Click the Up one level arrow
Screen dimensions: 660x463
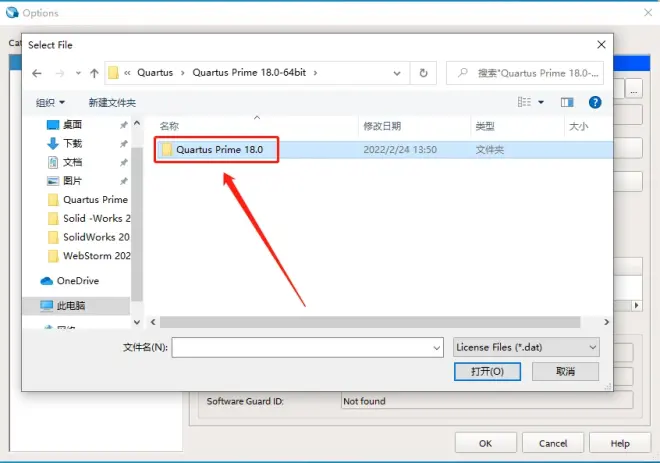[94, 73]
